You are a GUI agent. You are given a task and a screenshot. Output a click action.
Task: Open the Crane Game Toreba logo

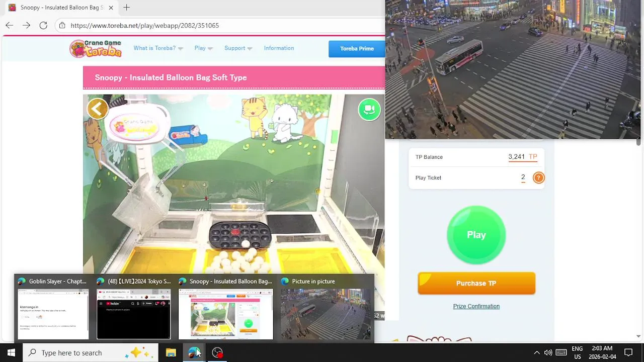point(96,48)
